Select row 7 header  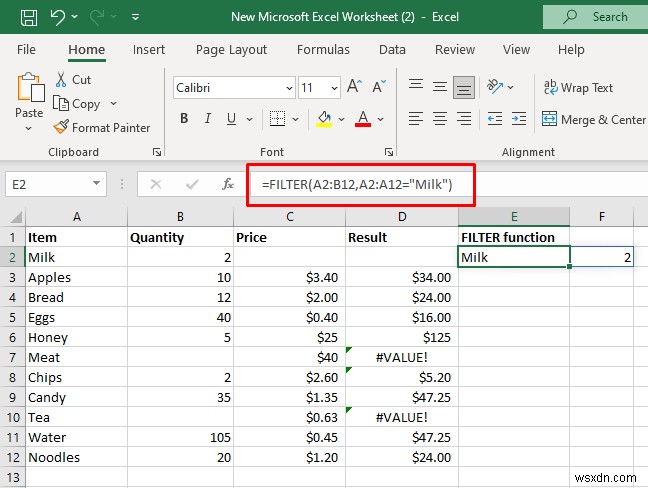click(12, 357)
